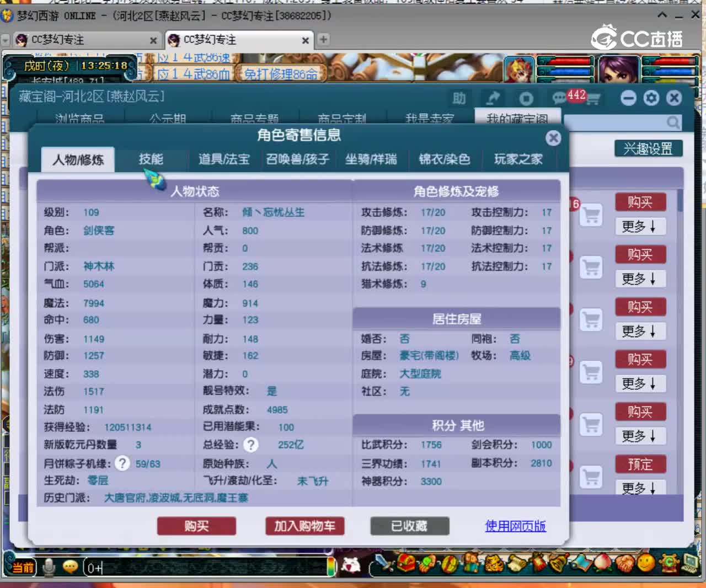Open tab list dropdown left of CC梦幻专注 tabs
The image size is (706, 588).
point(6,40)
